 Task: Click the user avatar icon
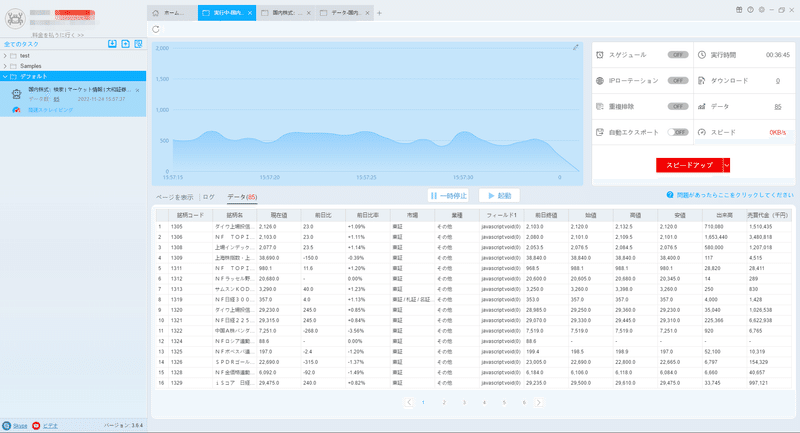(15, 19)
